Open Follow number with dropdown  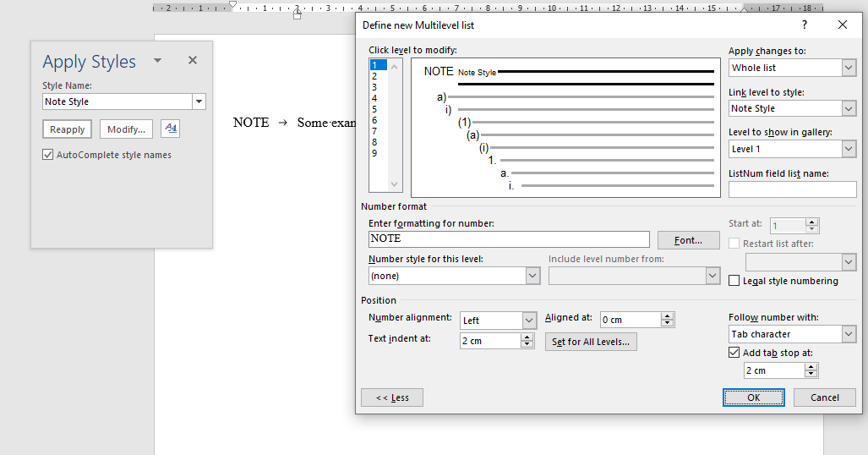(849, 334)
